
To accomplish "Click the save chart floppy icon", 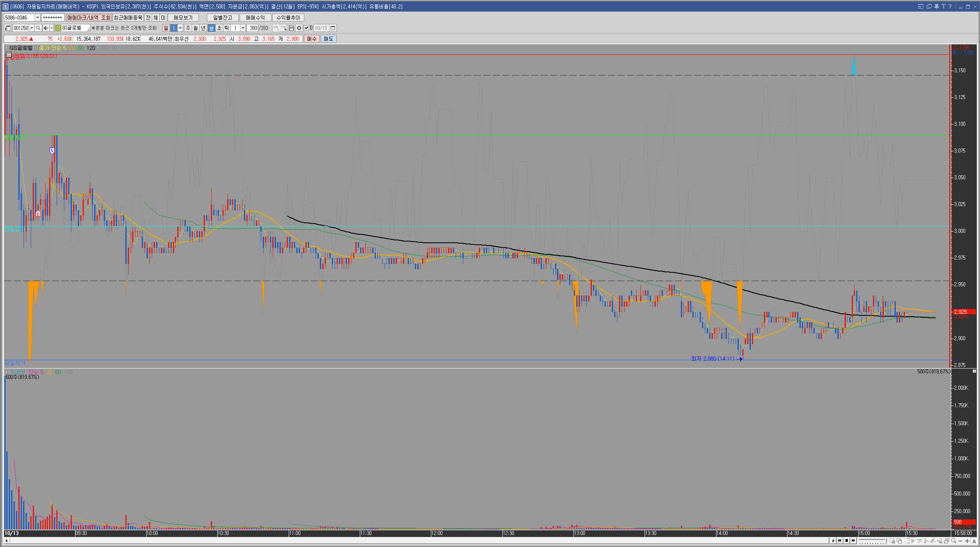I will point(292,28).
